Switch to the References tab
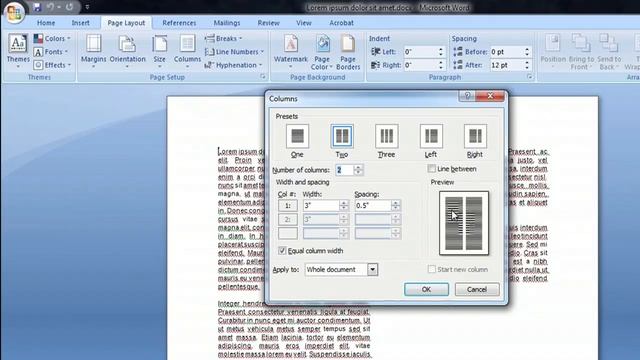The width and height of the screenshot is (640, 360). click(x=179, y=23)
